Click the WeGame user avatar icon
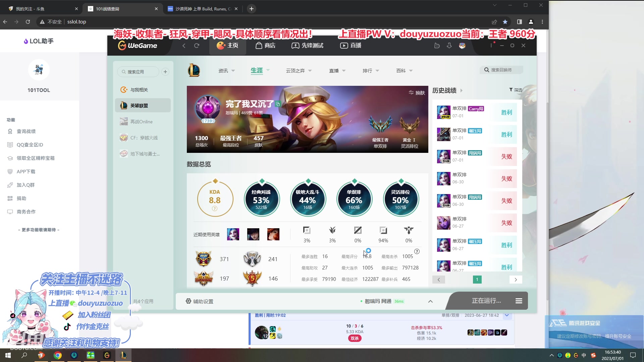 (462, 46)
